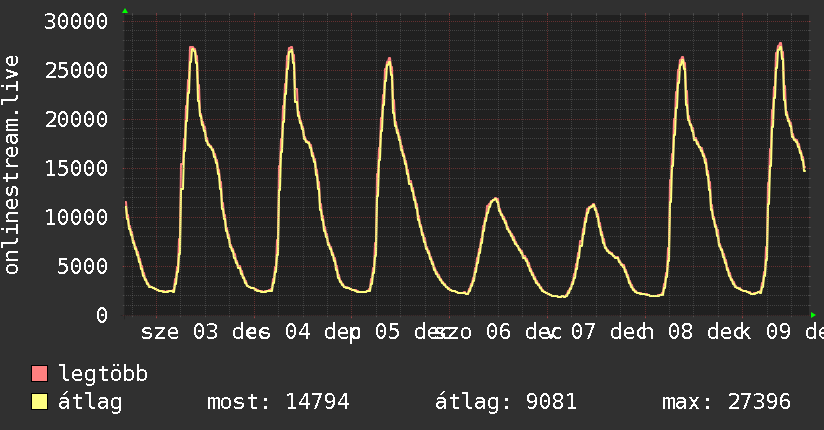Click the 05 date label on x-axis
The image size is (824, 430).
[x=387, y=332]
